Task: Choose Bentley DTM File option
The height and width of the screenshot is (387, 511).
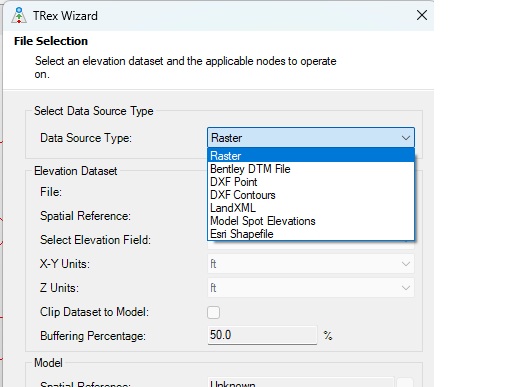Action: [311, 169]
